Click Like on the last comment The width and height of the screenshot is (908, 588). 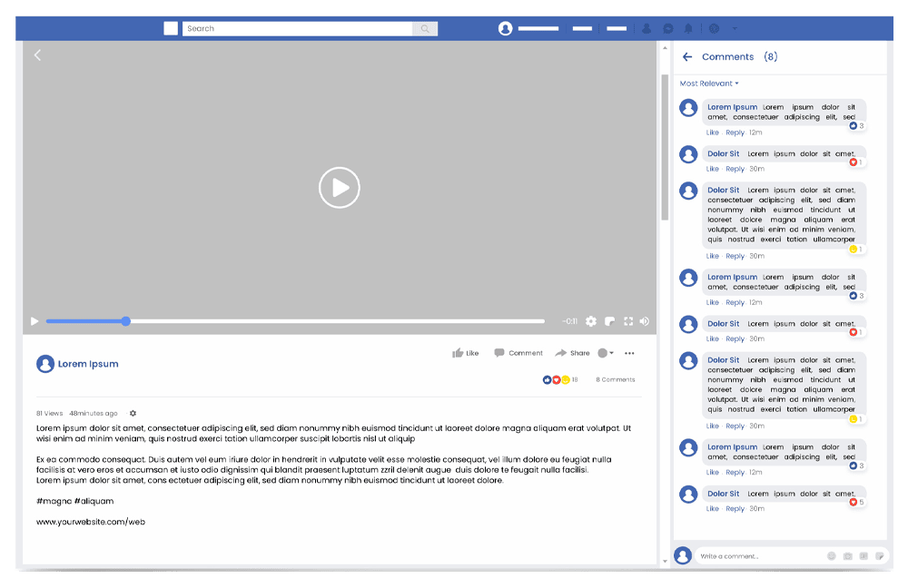[712, 509]
